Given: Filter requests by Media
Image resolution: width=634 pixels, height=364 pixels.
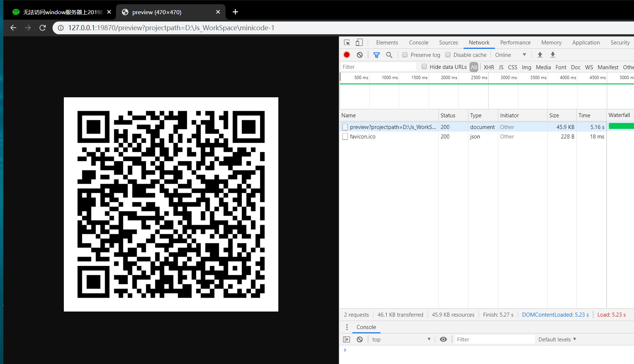Looking at the screenshot, I should pos(543,67).
